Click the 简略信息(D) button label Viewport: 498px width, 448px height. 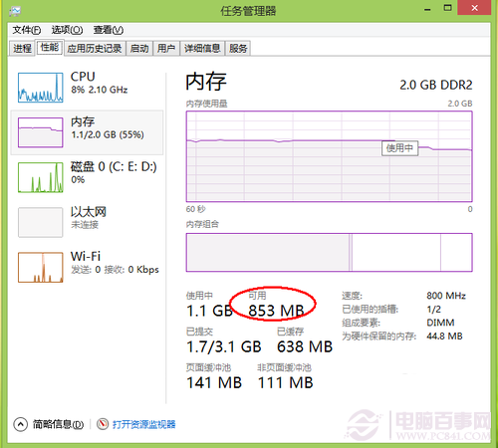pyautogui.click(x=58, y=424)
